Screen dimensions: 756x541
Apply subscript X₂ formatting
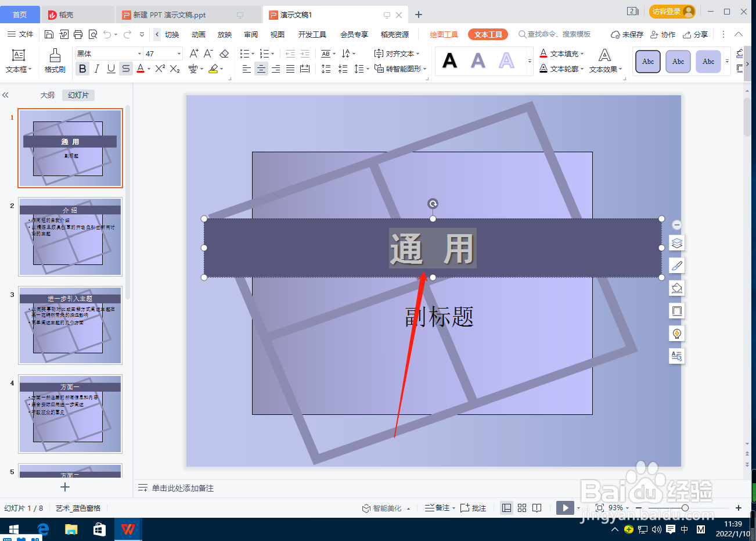click(175, 69)
